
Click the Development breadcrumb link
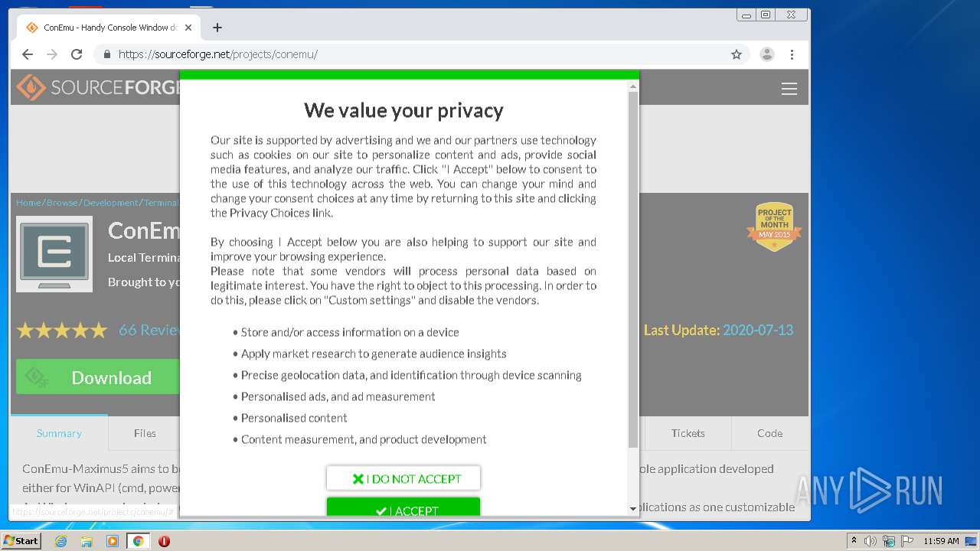tap(111, 203)
